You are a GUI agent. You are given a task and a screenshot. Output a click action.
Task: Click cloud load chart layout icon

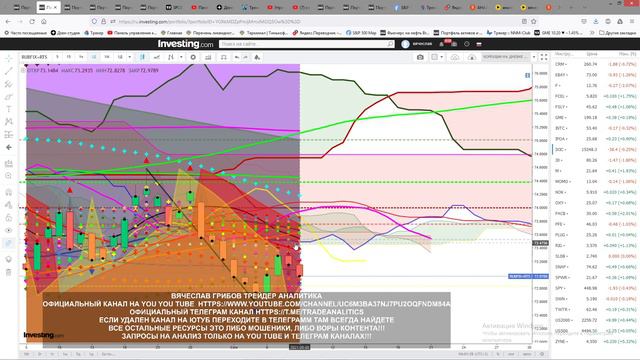(455, 57)
